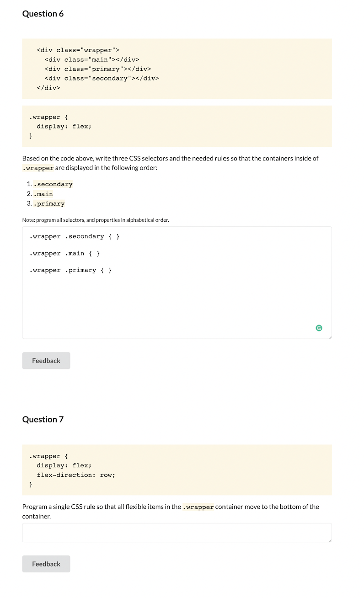The width and height of the screenshot is (364, 598).
Task: Click the Feedback button for Question 7
Action: click(x=46, y=564)
